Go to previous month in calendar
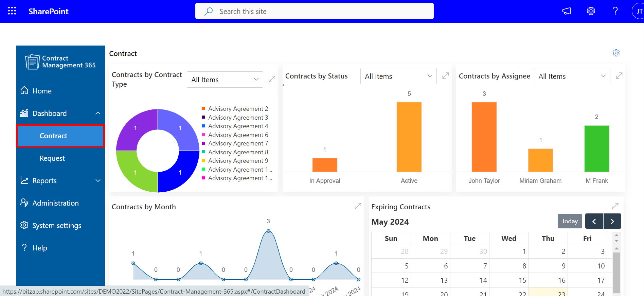The height and width of the screenshot is (296, 644). [594, 221]
